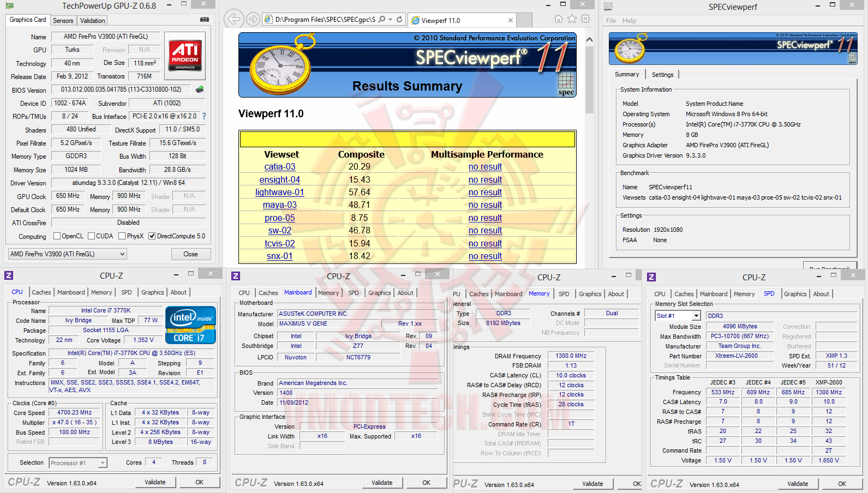This screenshot has width=868, height=493.
Task: Open the address bar search dropdown arrow
Action: (x=391, y=20)
